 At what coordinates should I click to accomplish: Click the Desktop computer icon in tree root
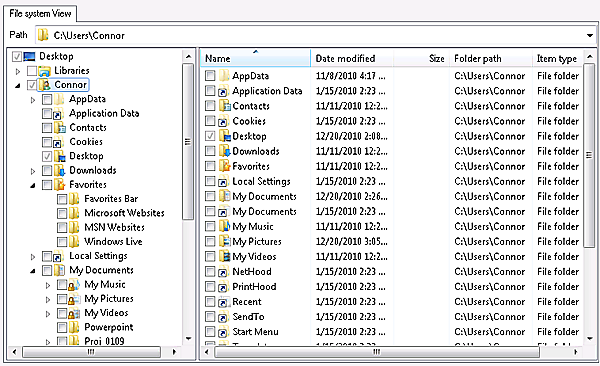[29, 57]
